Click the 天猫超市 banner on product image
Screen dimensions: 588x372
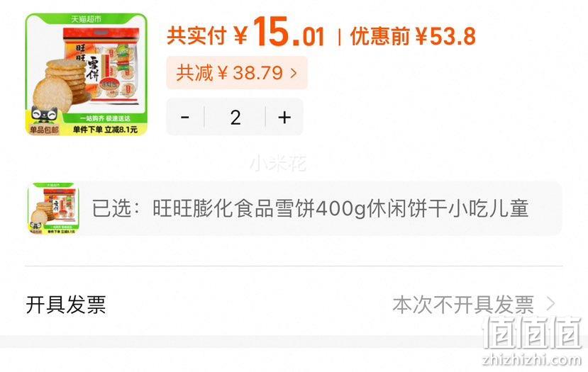coord(87,18)
